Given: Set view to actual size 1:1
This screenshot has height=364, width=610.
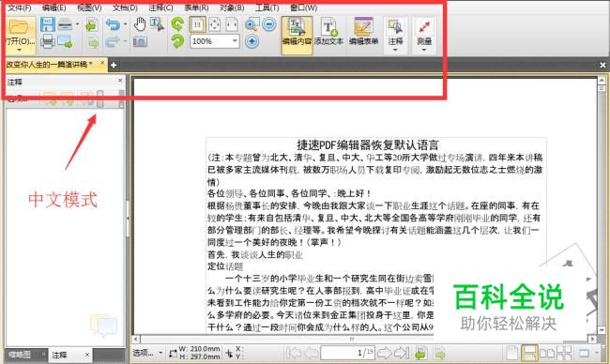Looking at the screenshot, I should click(x=198, y=25).
